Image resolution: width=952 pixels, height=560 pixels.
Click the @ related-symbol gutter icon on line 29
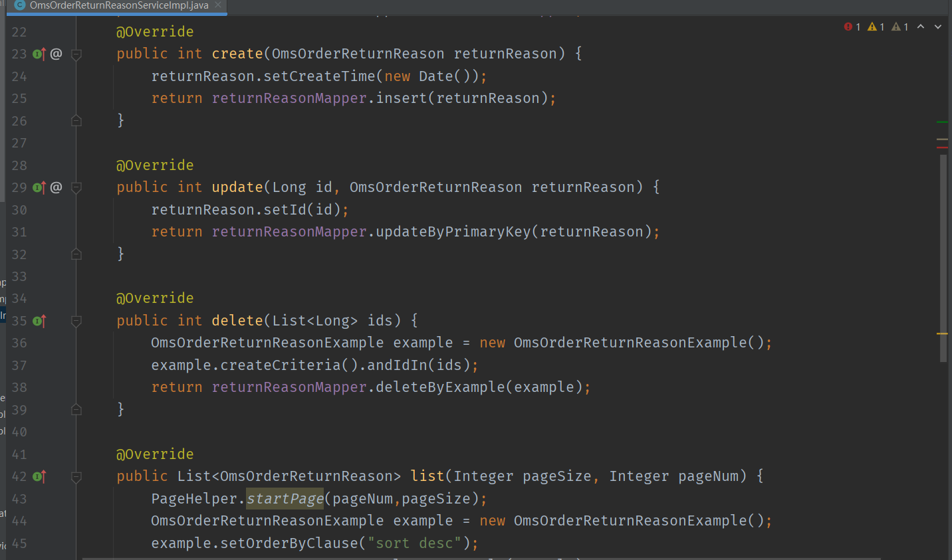click(57, 187)
